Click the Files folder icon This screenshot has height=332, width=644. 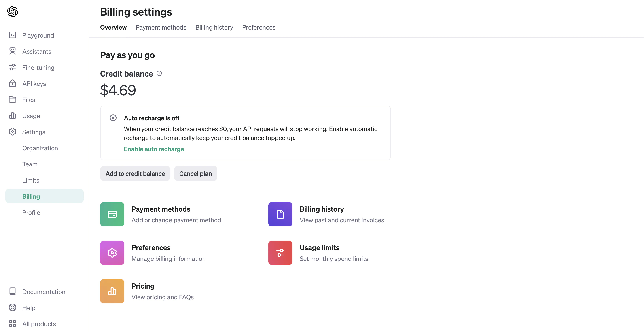(13, 99)
